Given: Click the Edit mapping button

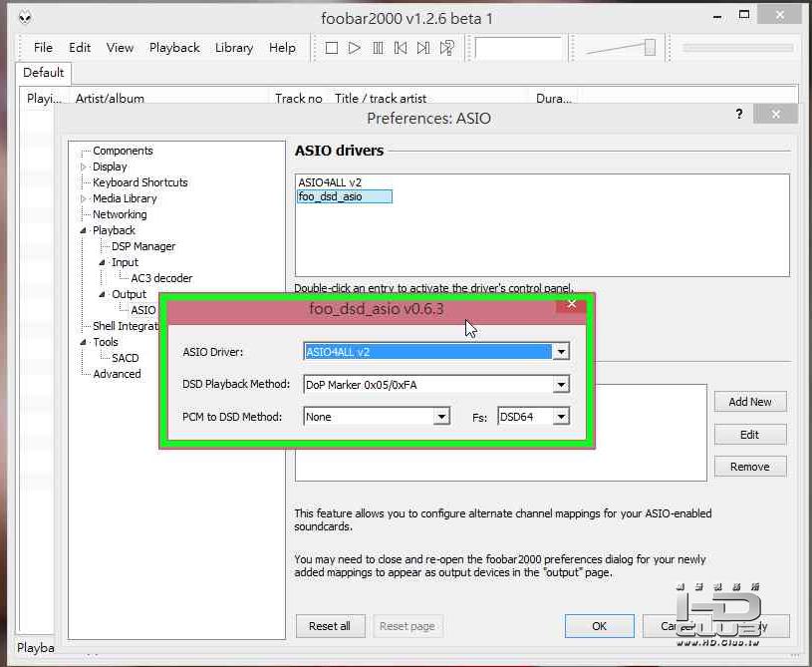Looking at the screenshot, I should coord(750,435).
